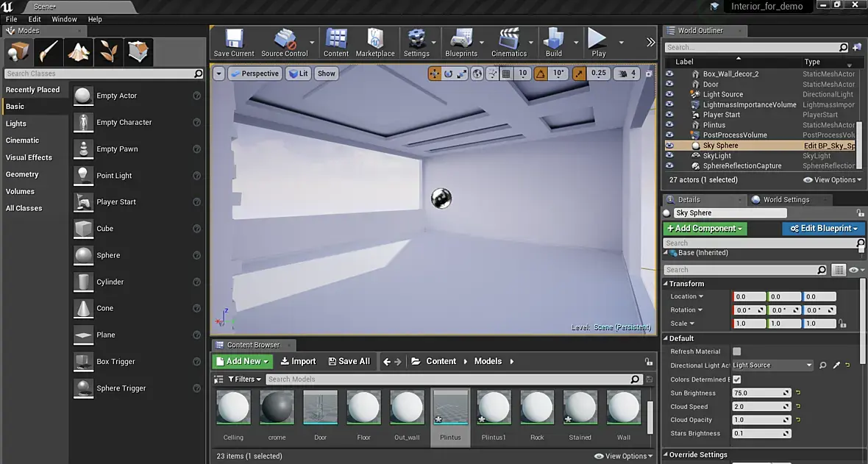Click Add Component button in Details
The width and height of the screenshot is (868, 464).
click(x=705, y=228)
